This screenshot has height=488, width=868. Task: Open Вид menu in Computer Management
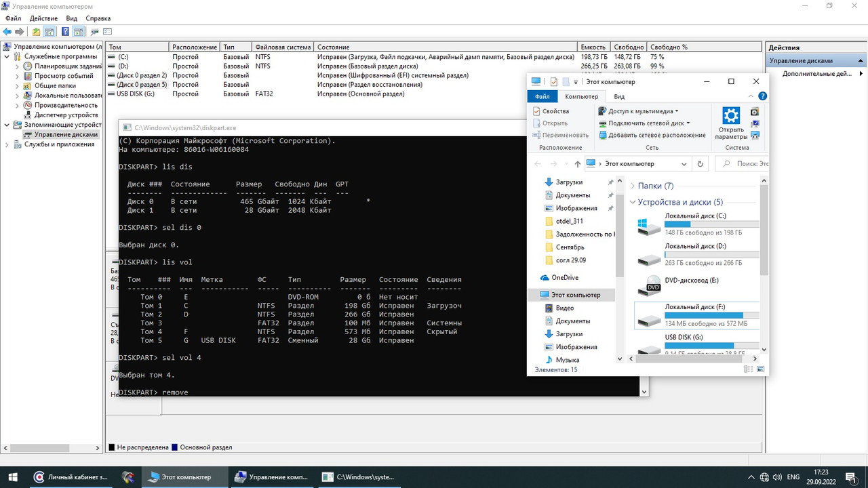click(x=72, y=18)
